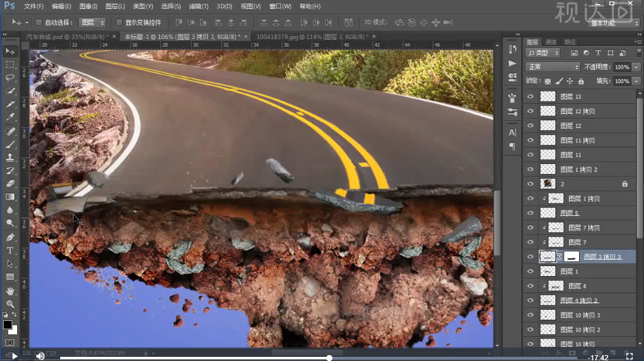Image resolution: width=644 pixels, height=361 pixels.
Task: Hide layer 图层 12 拷贝 via eye icon
Action: click(x=531, y=111)
